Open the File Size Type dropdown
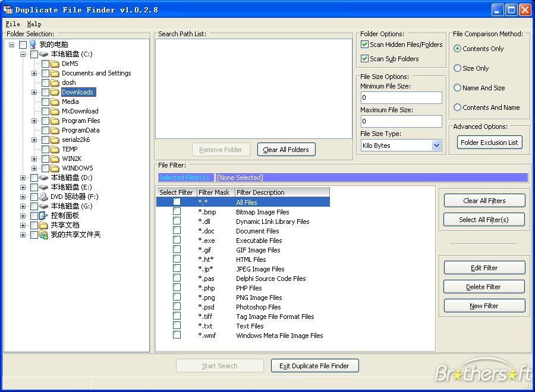Viewport: 535px width, 392px height. pos(437,146)
